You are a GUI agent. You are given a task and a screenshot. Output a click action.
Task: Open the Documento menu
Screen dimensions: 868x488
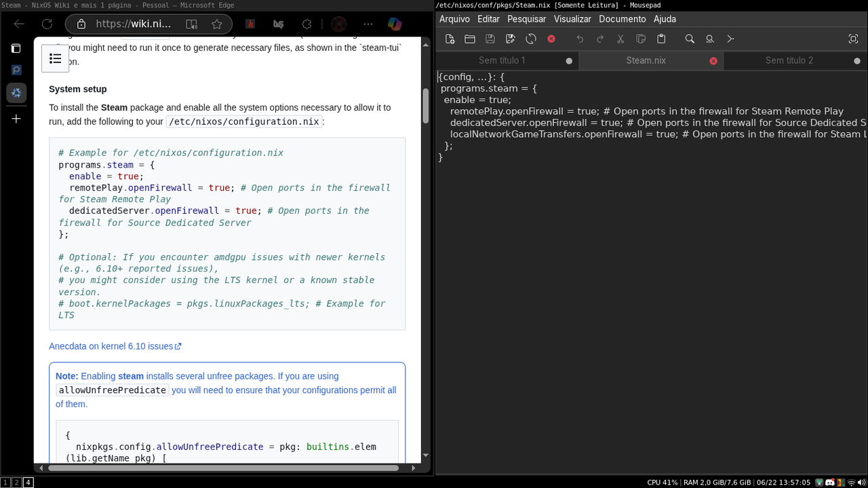click(x=622, y=19)
